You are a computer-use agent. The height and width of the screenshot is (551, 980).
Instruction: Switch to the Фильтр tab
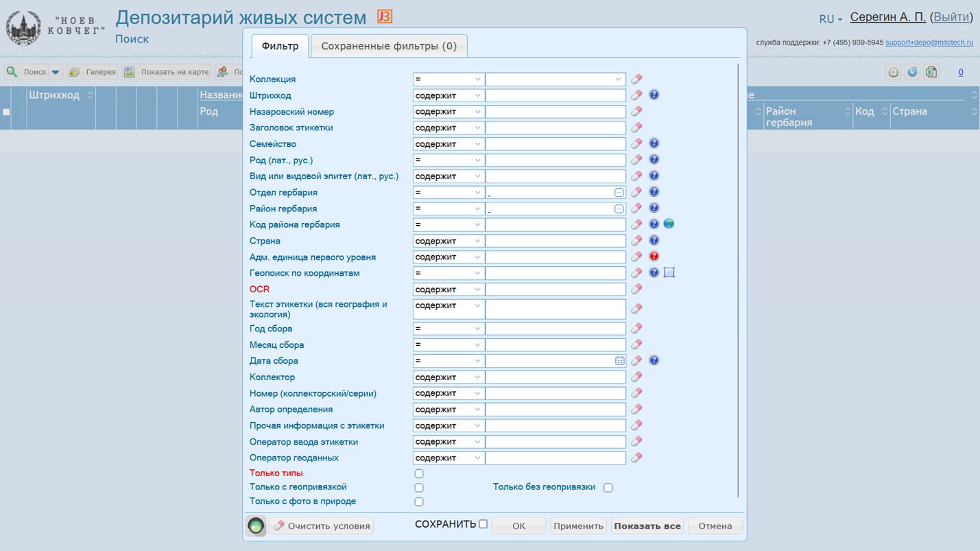tap(280, 46)
